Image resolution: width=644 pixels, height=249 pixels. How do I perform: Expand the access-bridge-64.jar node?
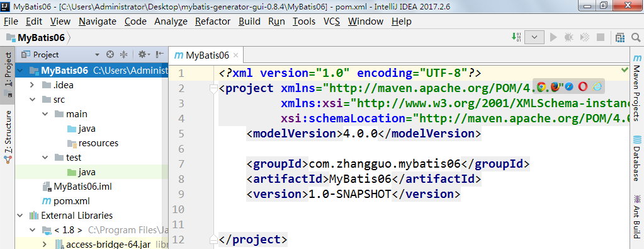point(45,244)
